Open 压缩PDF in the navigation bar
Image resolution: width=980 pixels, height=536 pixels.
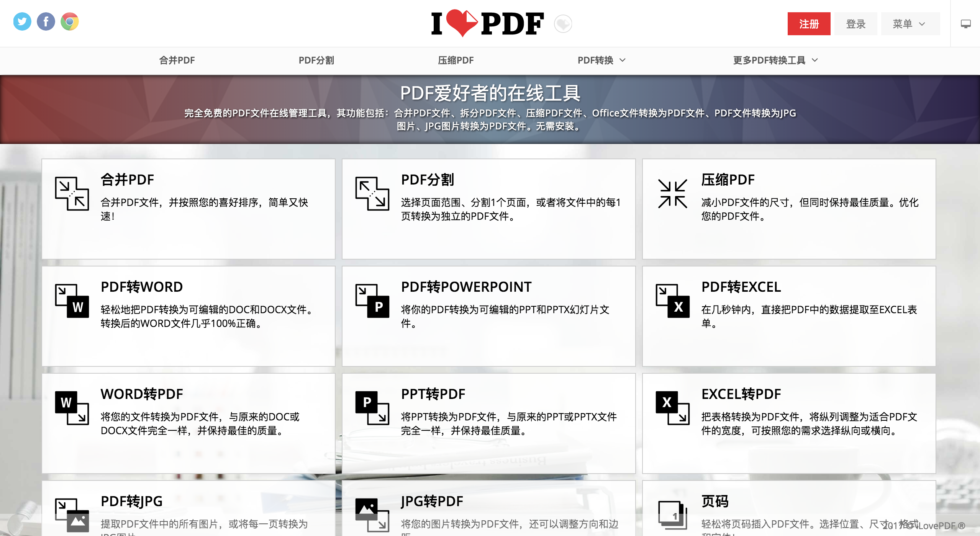[x=456, y=60]
